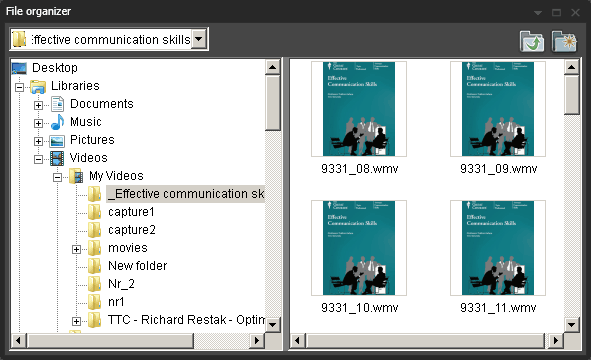Select the capture2 folder
591x360 pixels.
click(132, 230)
